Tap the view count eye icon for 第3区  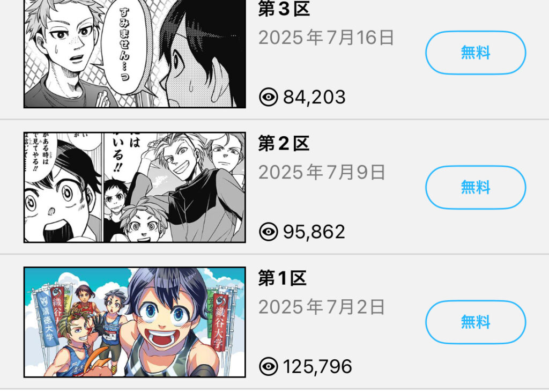coord(269,97)
